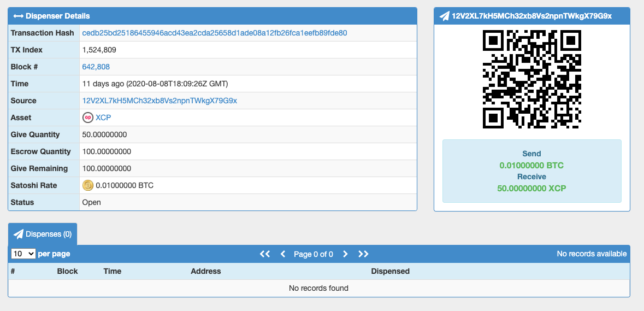The height and width of the screenshot is (311, 644).
Task: Jump to last page with double right arrows
Action: click(363, 254)
